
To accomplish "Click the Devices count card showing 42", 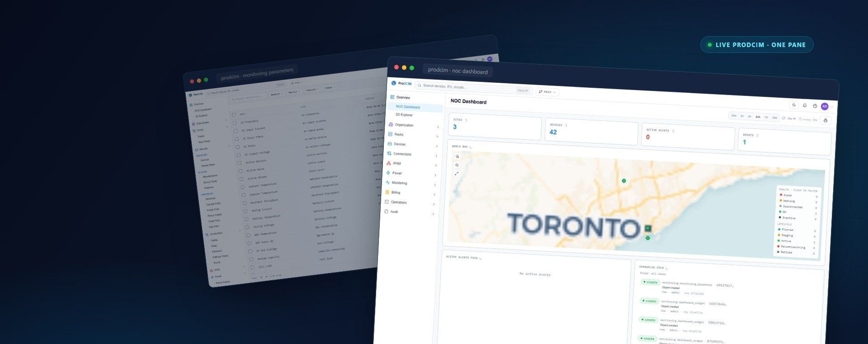I will click(x=591, y=132).
